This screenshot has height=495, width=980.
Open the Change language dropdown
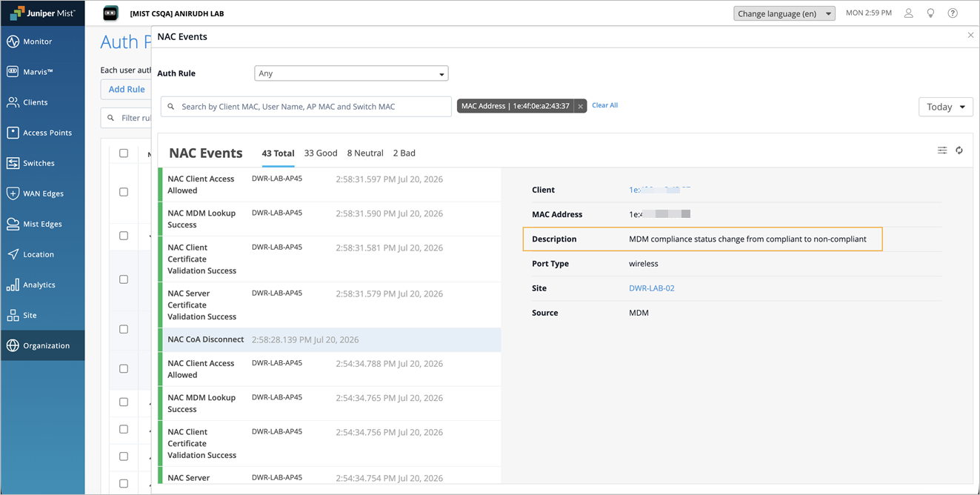pos(784,13)
